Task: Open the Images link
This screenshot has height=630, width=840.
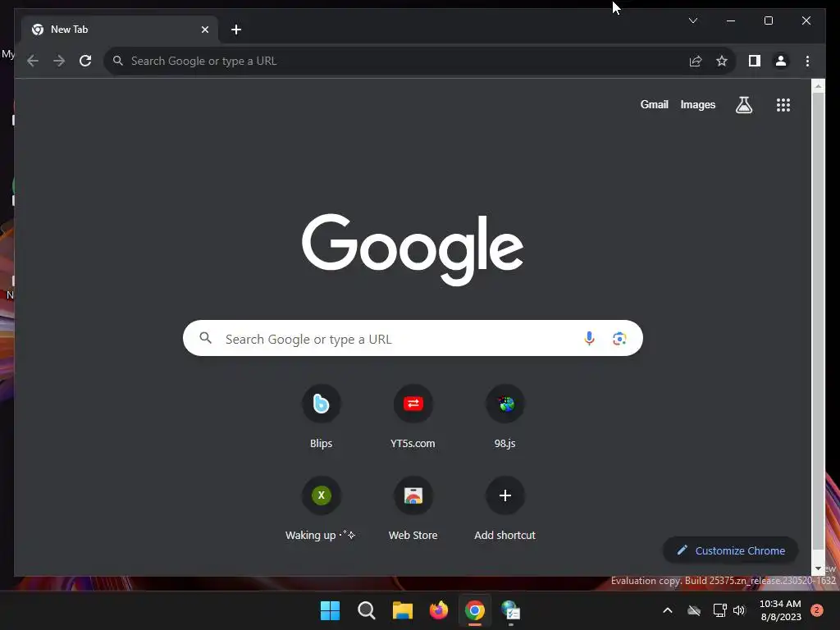Action: pos(697,104)
